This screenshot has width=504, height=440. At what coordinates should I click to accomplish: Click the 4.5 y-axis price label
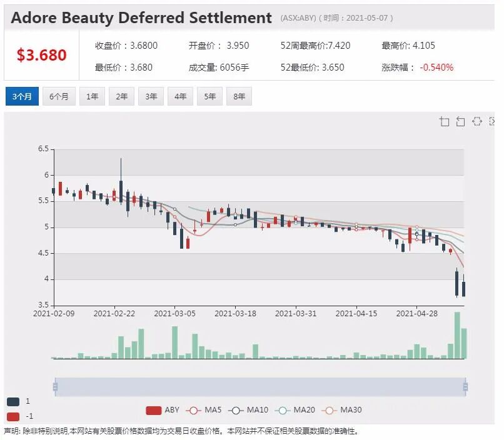point(43,253)
